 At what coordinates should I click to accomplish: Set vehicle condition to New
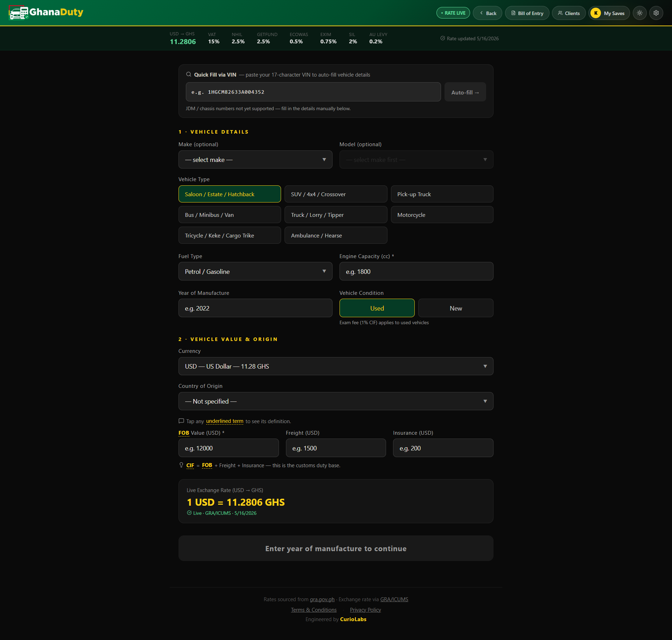coord(456,308)
